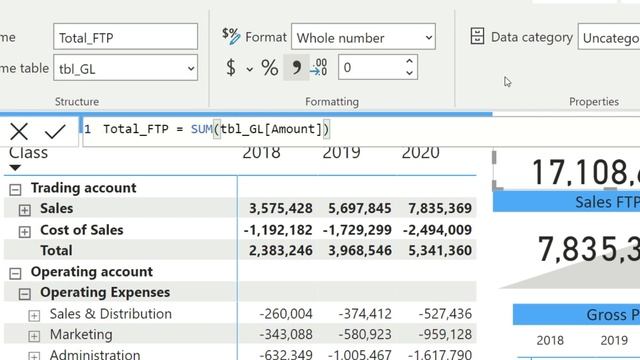Click Sales & Distribution value -260,004
This screenshot has width=640, height=360.
pyautogui.click(x=286, y=314)
